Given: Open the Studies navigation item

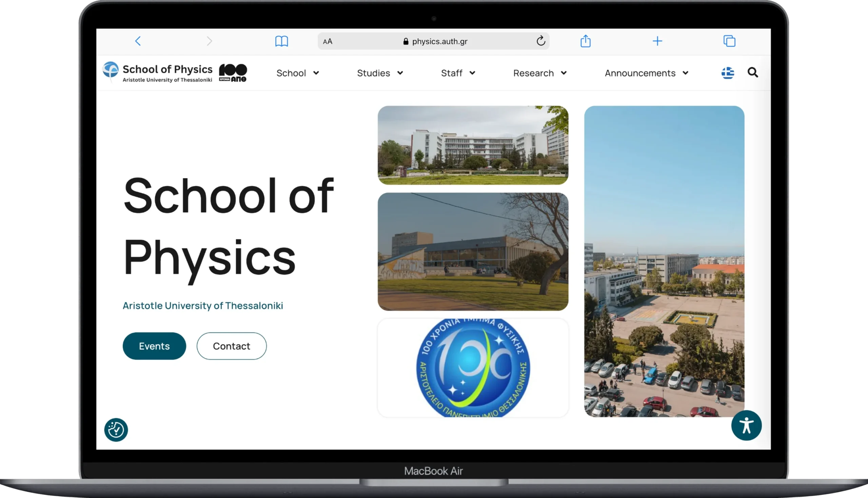Looking at the screenshot, I should click(x=373, y=73).
